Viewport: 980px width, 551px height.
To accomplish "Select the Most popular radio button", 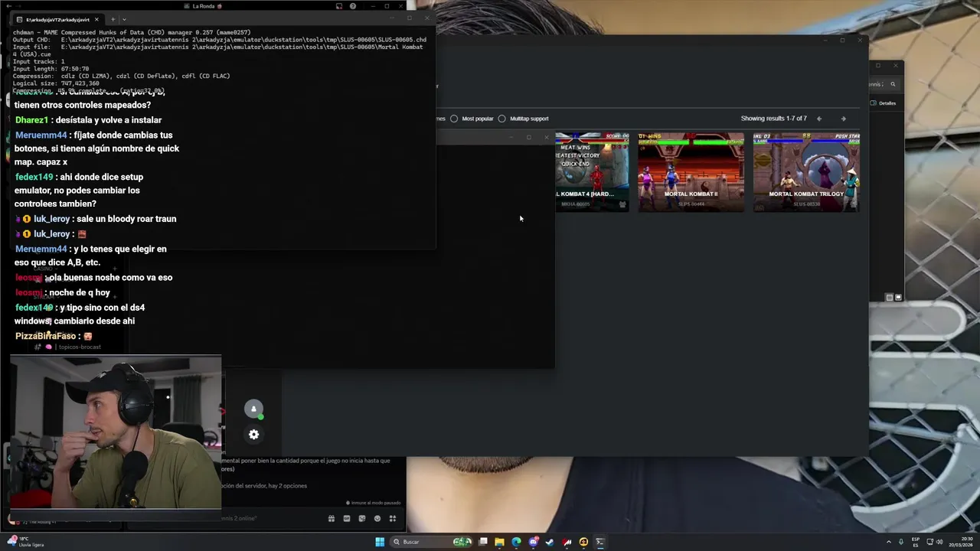I will [454, 119].
